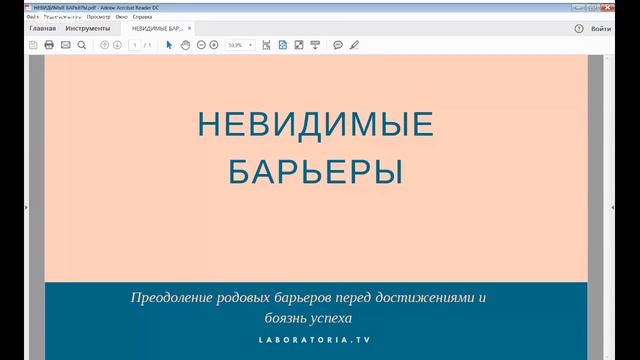Image resolution: width=640 pixels, height=360 pixels.
Task: Open the Help question mark icon
Action: tap(579, 29)
